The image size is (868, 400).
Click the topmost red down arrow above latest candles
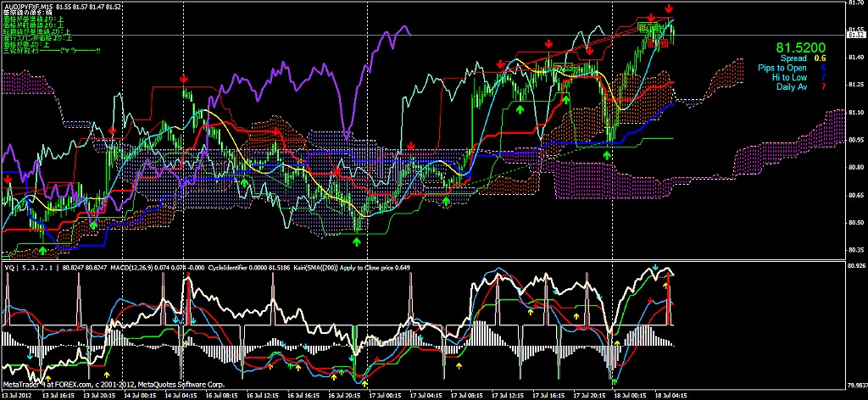[670, 8]
